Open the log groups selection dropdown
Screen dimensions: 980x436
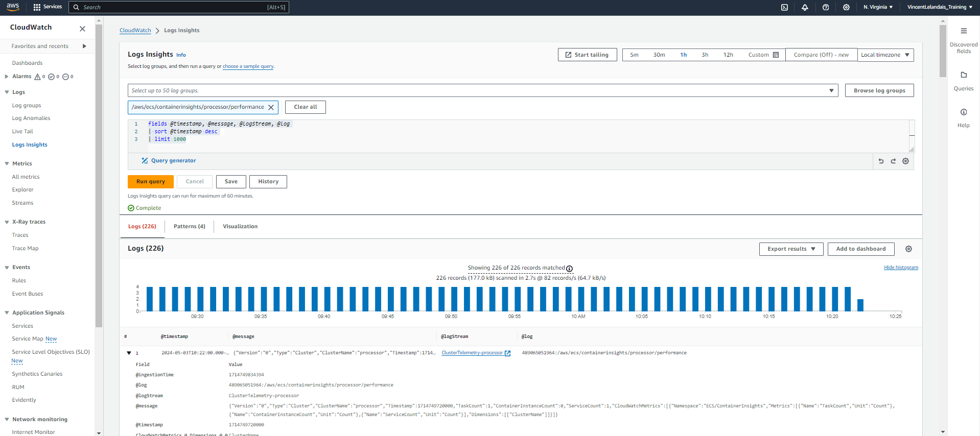(483, 90)
